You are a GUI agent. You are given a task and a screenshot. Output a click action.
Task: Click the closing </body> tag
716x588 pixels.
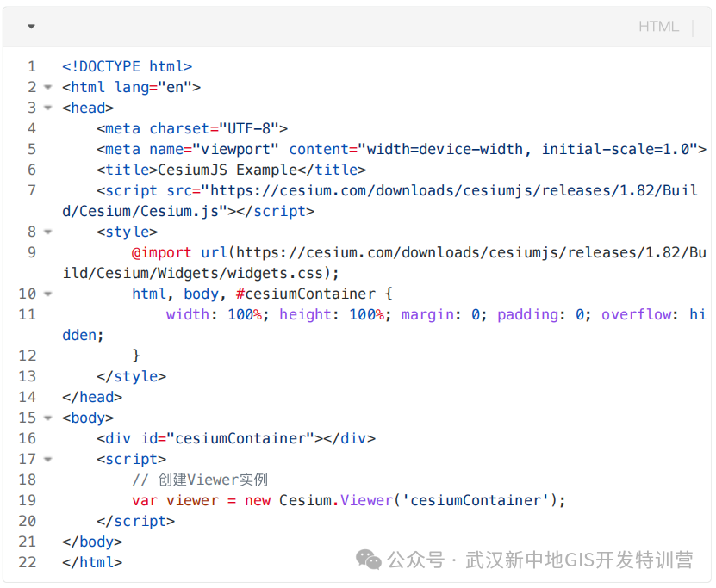click(92, 542)
